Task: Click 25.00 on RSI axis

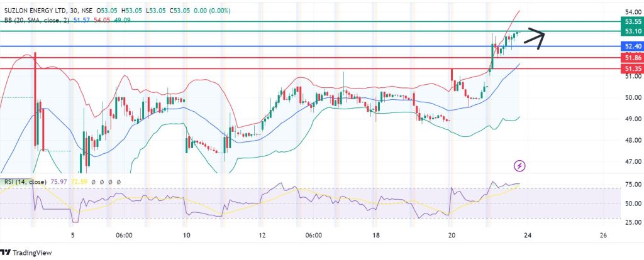Action: (x=633, y=222)
